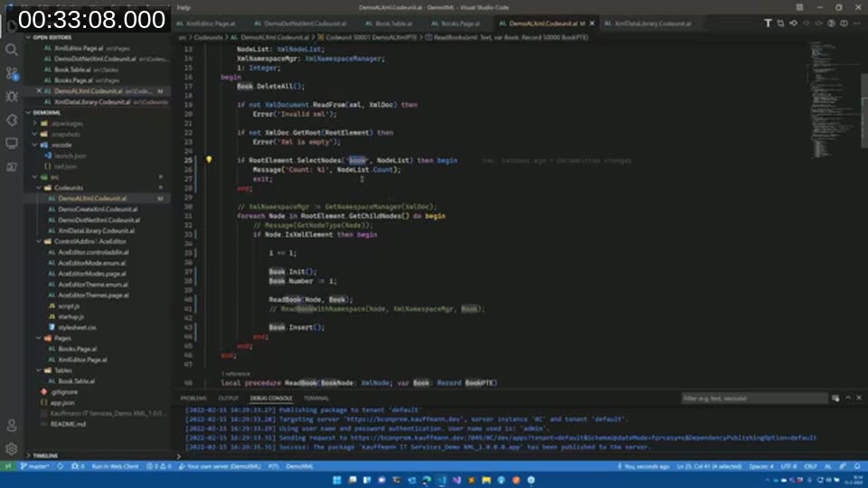Close DemoALXml.Codeunit.al in Open Editors list

39,90
